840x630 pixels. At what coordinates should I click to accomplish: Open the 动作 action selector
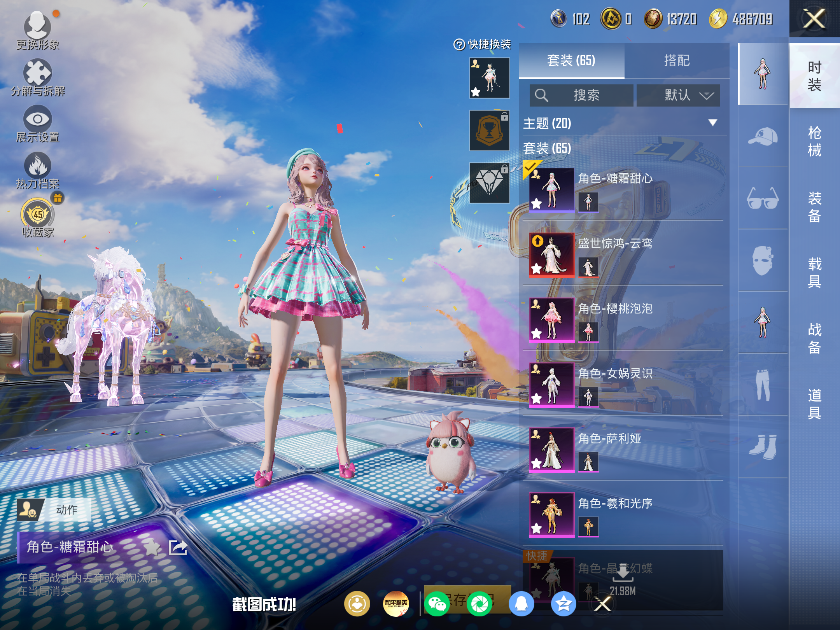(54, 509)
